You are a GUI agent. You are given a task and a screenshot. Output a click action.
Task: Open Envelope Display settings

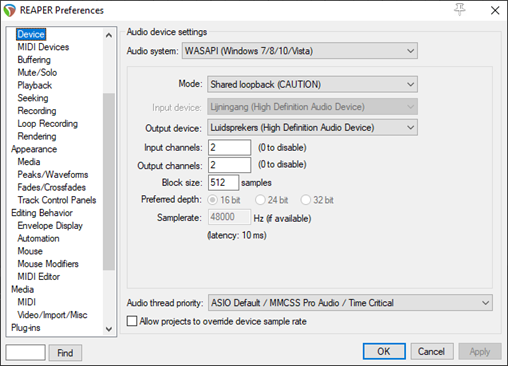click(50, 226)
